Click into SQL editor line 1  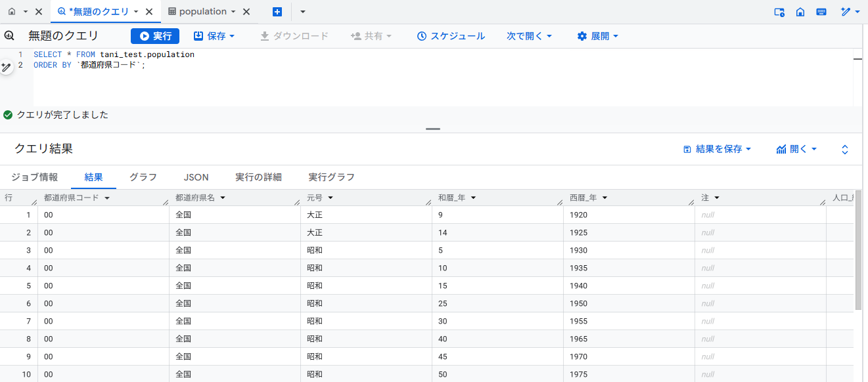pyautogui.click(x=114, y=54)
